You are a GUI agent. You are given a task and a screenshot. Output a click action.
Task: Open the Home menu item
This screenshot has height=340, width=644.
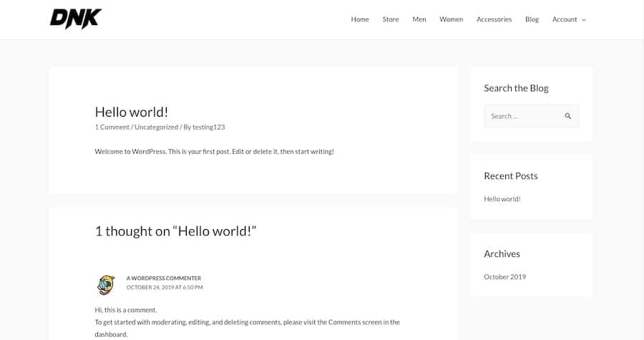[x=360, y=19]
